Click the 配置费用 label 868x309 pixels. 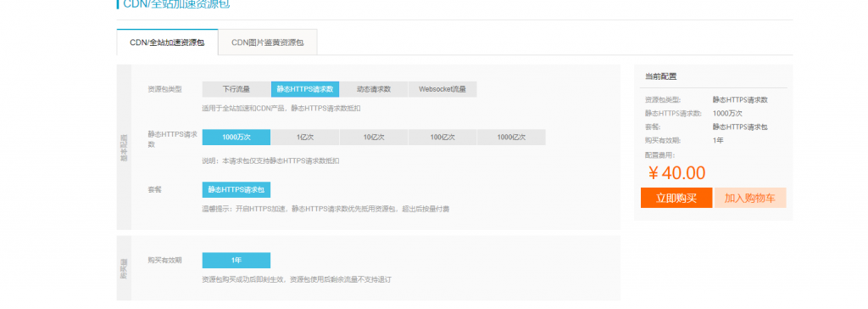[659, 155]
